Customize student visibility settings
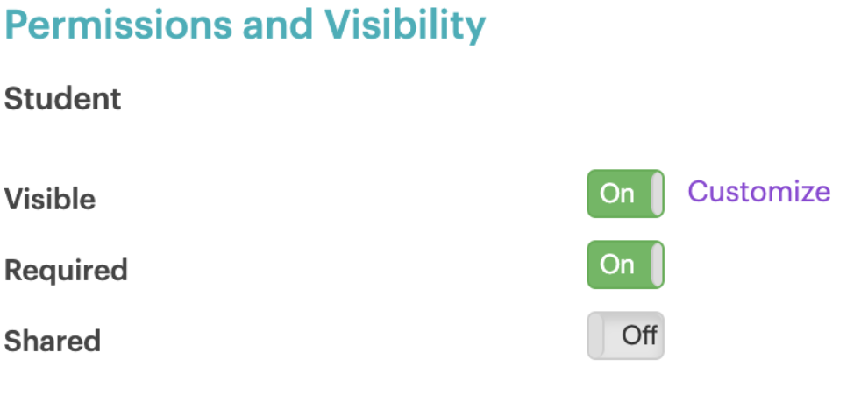This screenshot has height=395, width=868. (x=758, y=191)
